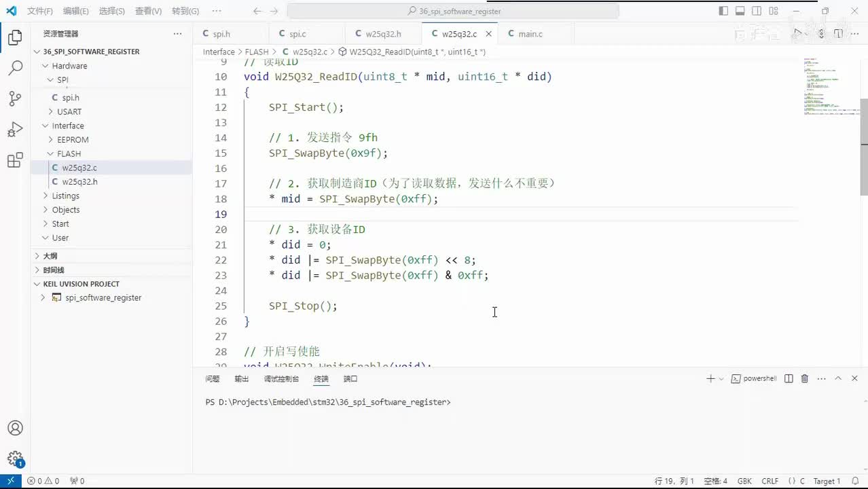Close the w25q32.c editor tab
Viewport: 868px width, 489px height.
489,33
